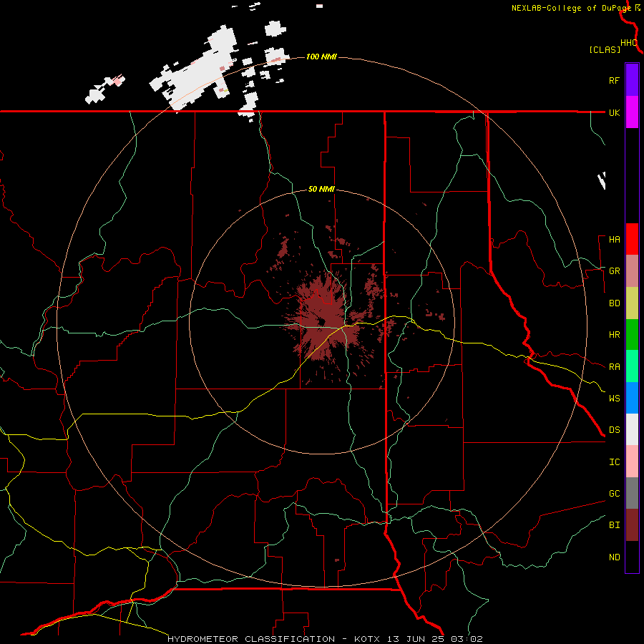Click the GR legend label
This screenshot has height=644, width=644.
(x=614, y=271)
